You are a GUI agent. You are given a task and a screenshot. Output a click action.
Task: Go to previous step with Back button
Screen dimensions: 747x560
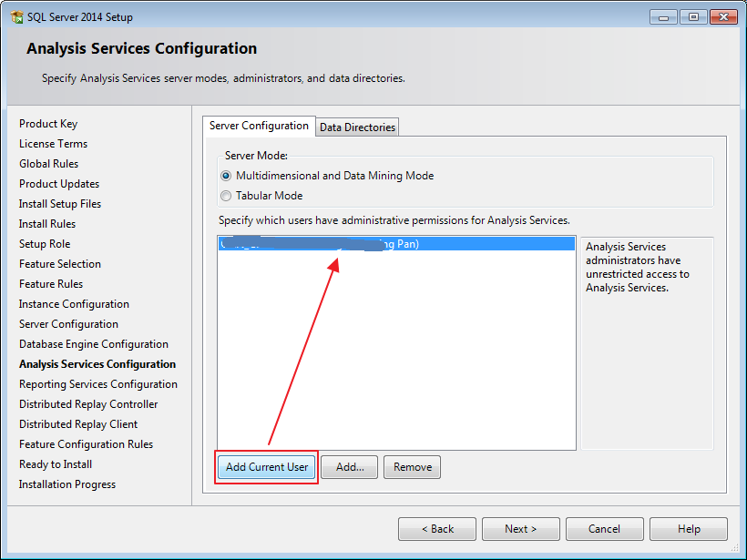click(x=437, y=529)
